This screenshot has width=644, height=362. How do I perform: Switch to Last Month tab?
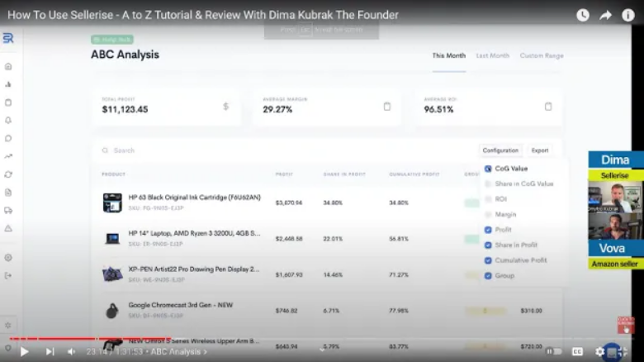click(492, 55)
